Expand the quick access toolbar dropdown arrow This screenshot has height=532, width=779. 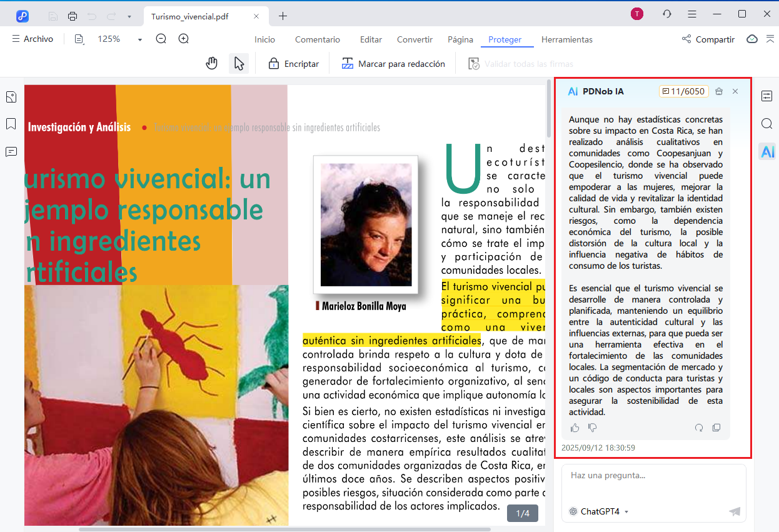click(x=129, y=17)
